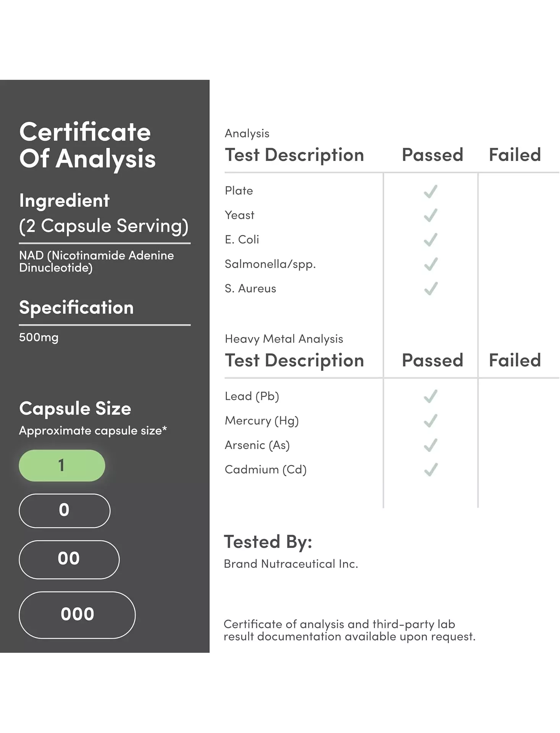This screenshot has height=733, width=560.
Task: Click the Arsenic (As) passed checkmark
Action: pyautogui.click(x=431, y=445)
